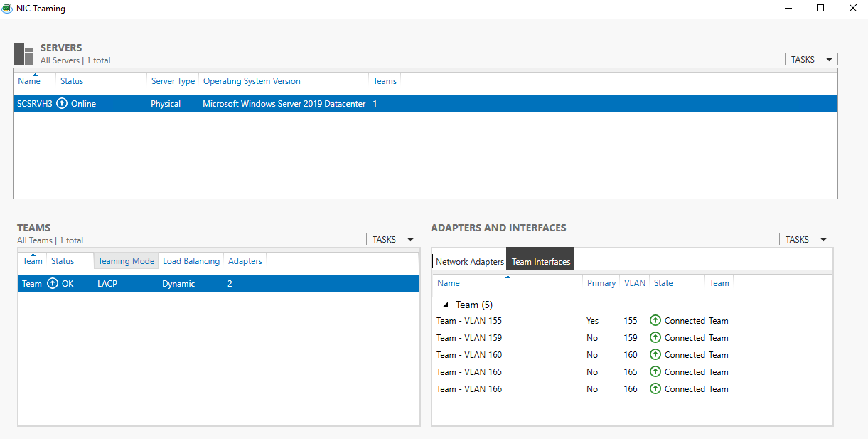Click the Online status icon for SCSRVH3
868x439 pixels.
(x=62, y=104)
